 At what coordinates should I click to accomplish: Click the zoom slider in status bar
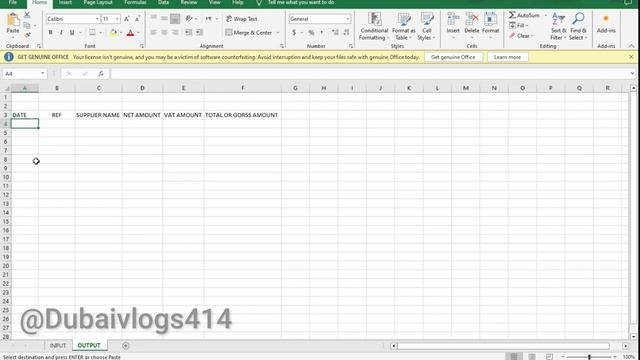pyautogui.click(x=589, y=357)
